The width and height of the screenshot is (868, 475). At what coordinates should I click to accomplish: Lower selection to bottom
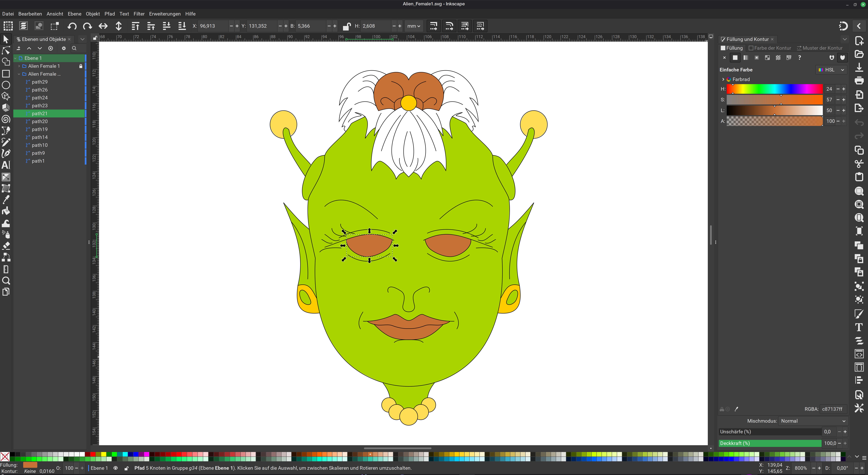(182, 26)
